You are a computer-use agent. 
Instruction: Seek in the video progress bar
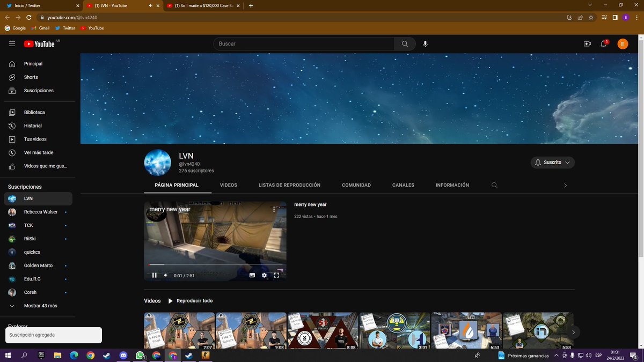pos(215,264)
